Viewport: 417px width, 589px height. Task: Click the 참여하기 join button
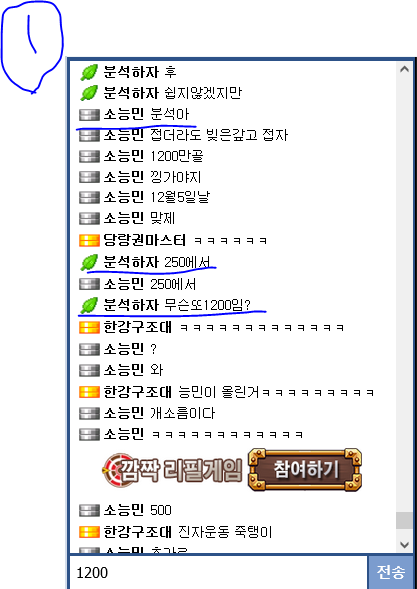coord(305,470)
